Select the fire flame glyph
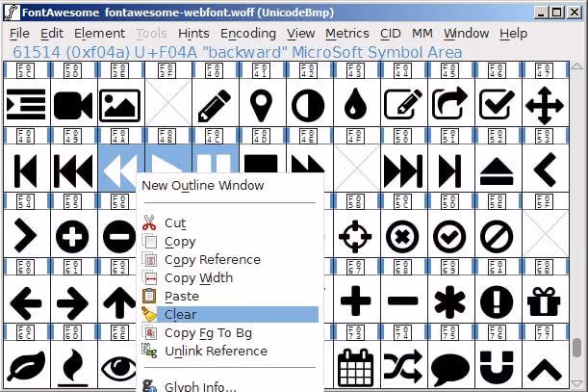Viewport: 588px width, 392px height. pyautogui.click(x=73, y=368)
